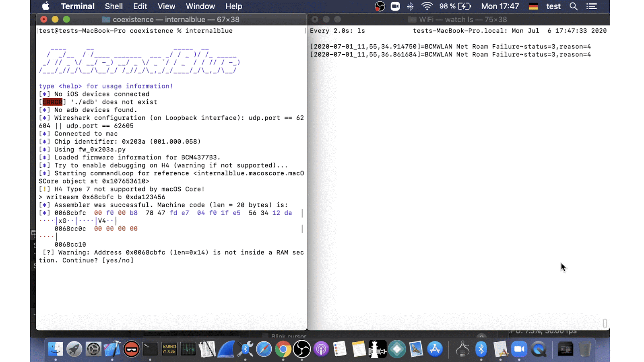The height and width of the screenshot is (362, 644).
Task: Click the command 'writeasm 0x68cbfc b 0xda123456'
Action: click(x=106, y=197)
